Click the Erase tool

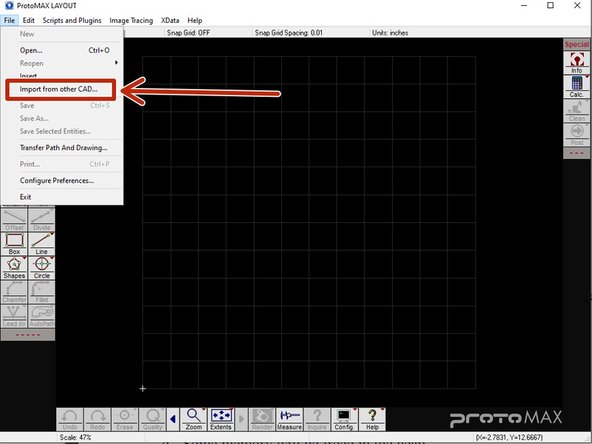(x=125, y=419)
